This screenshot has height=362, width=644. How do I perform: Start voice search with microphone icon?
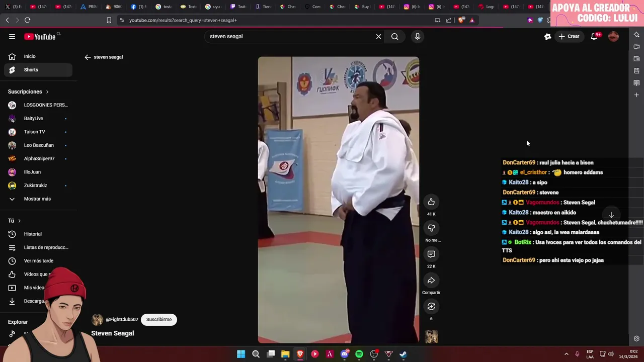(417, 36)
